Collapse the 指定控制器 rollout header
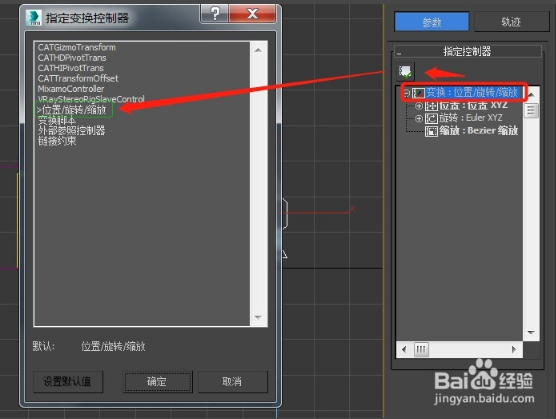 (468, 51)
